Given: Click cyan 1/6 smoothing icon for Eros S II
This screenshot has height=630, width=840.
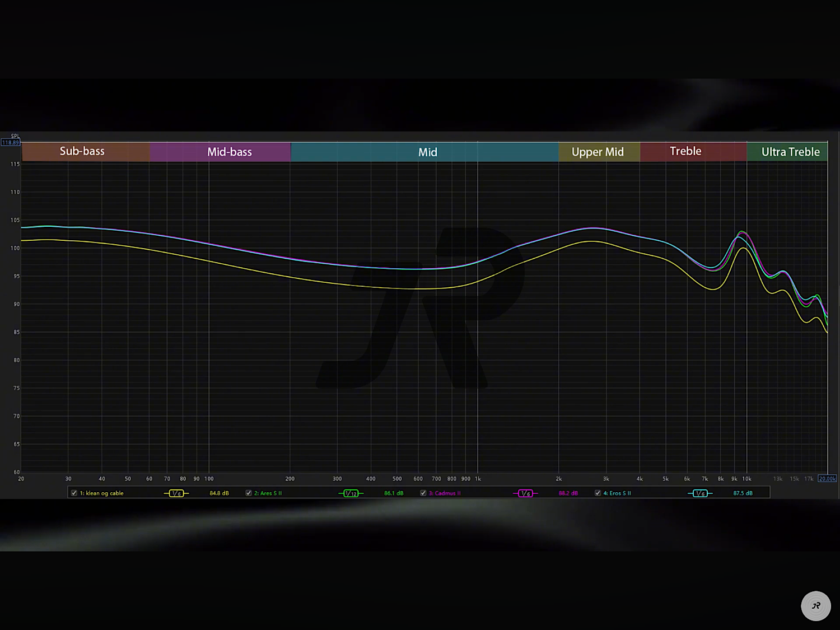Looking at the screenshot, I should coord(700,493).
